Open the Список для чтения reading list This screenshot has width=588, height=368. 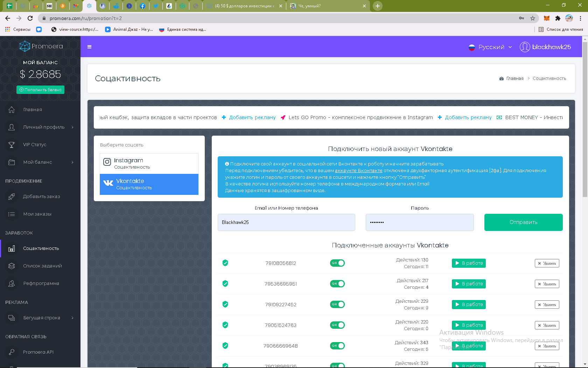tap(561, 29)
